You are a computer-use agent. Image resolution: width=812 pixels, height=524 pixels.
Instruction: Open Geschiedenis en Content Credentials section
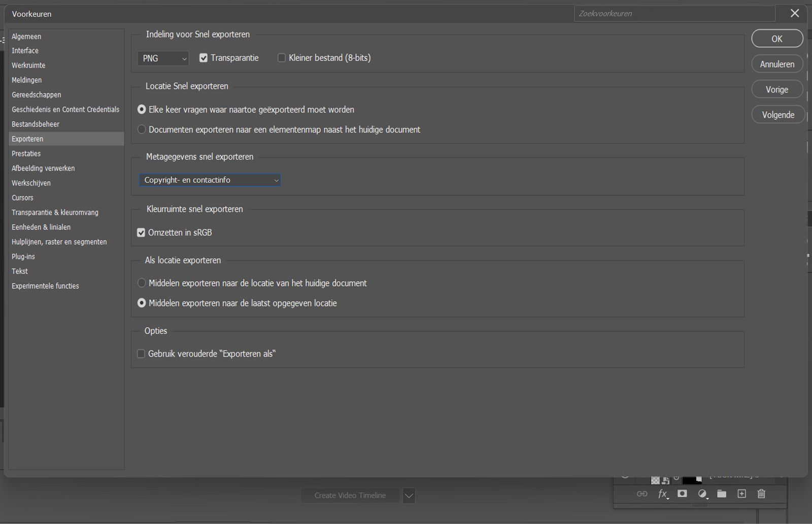point(65,110)
